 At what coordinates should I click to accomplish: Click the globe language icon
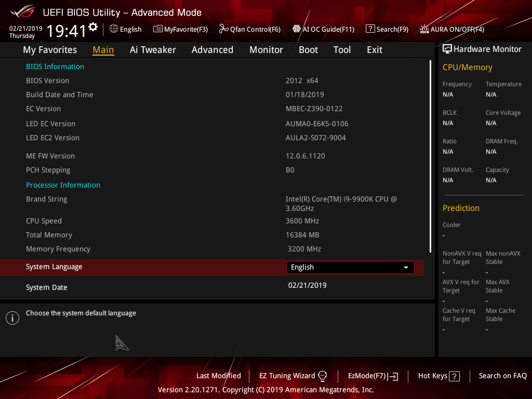(114, 29)
